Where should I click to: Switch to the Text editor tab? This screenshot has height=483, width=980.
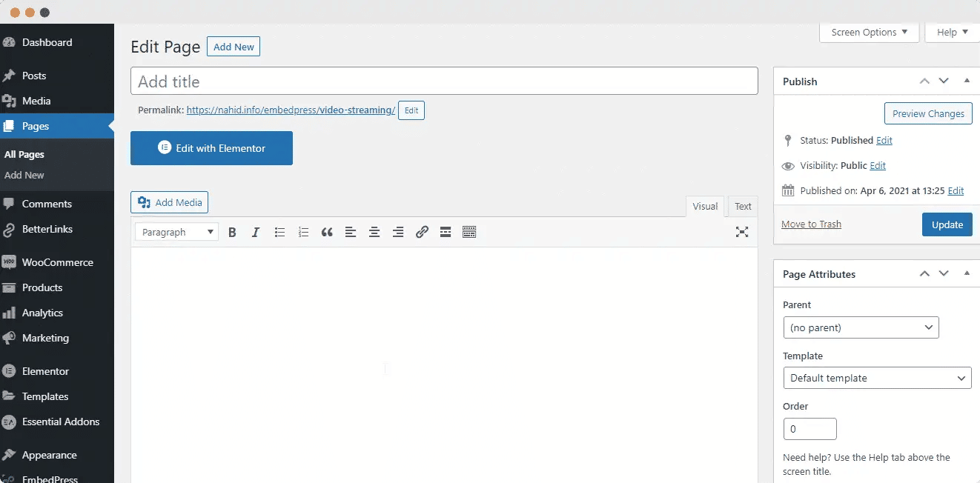click(742, 206)
